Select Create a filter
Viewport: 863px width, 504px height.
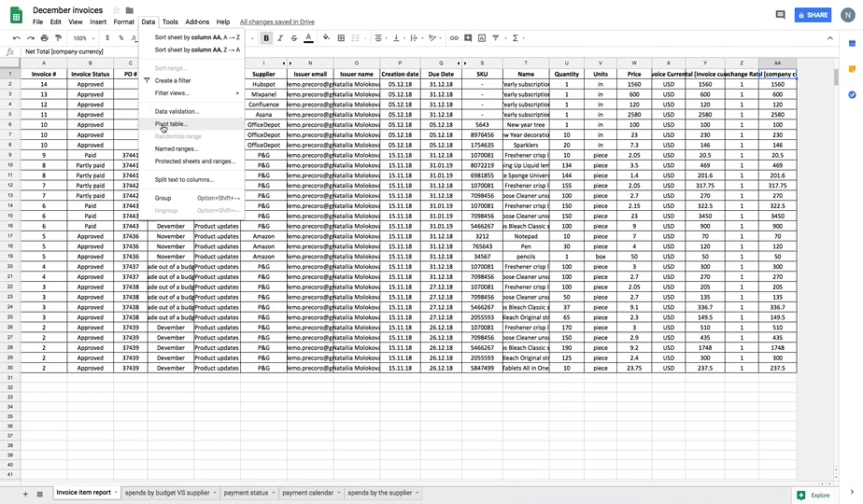pyautogui.click(x=192, y=80)
